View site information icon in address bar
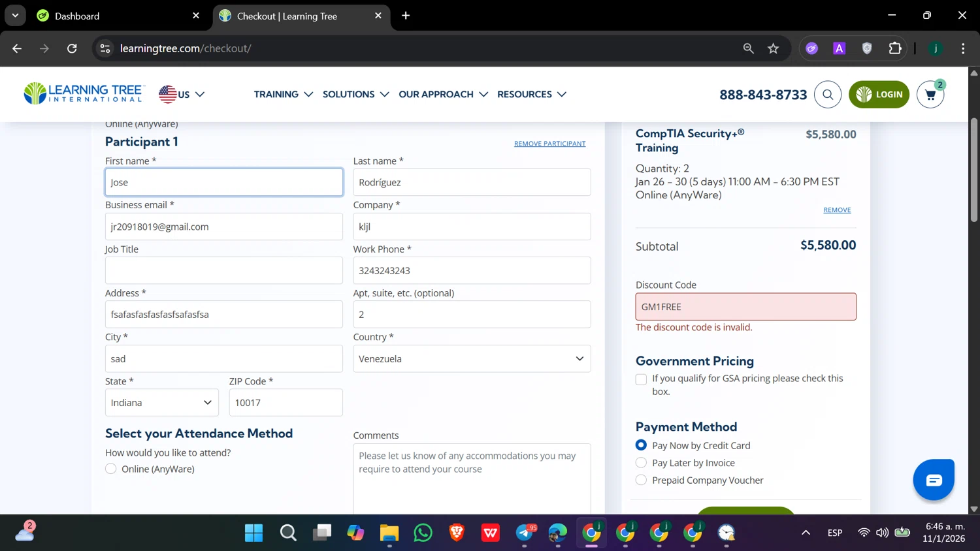The height and width of the screenshot is (551, 980). (105, 48)
